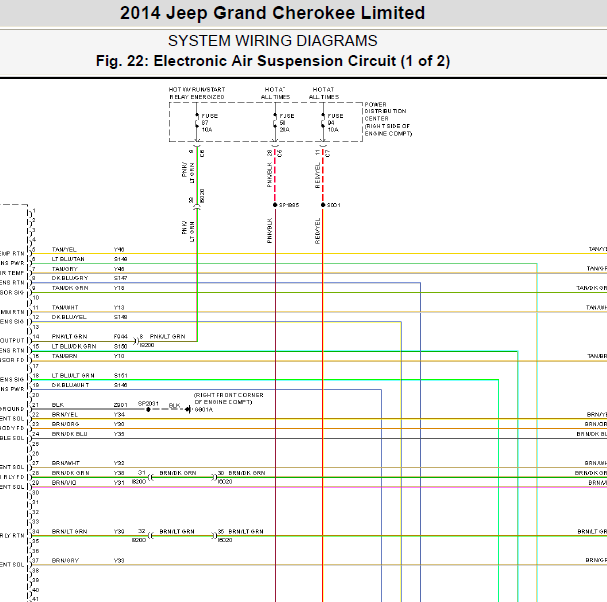Click the 'BRN/LT GRN' label between the two connectors
The height and width of the screenshot is (602, 607).
click(x=177, y=532)
